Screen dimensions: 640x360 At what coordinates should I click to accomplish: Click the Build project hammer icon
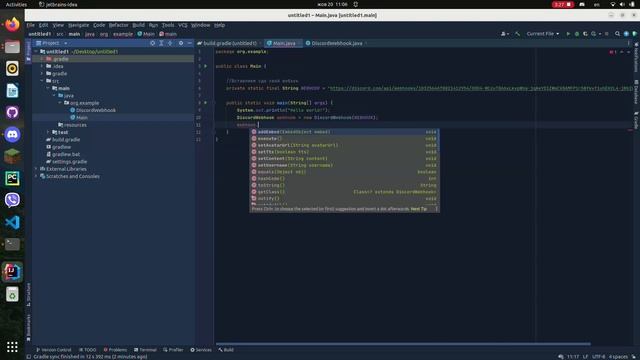click(518, 34)
